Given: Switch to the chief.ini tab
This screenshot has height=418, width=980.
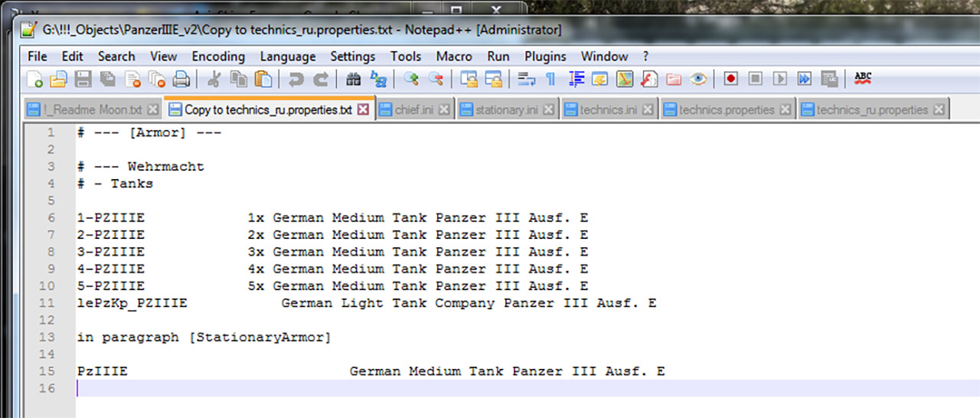Looking at the screenshot, I should (x=414, y=109).
